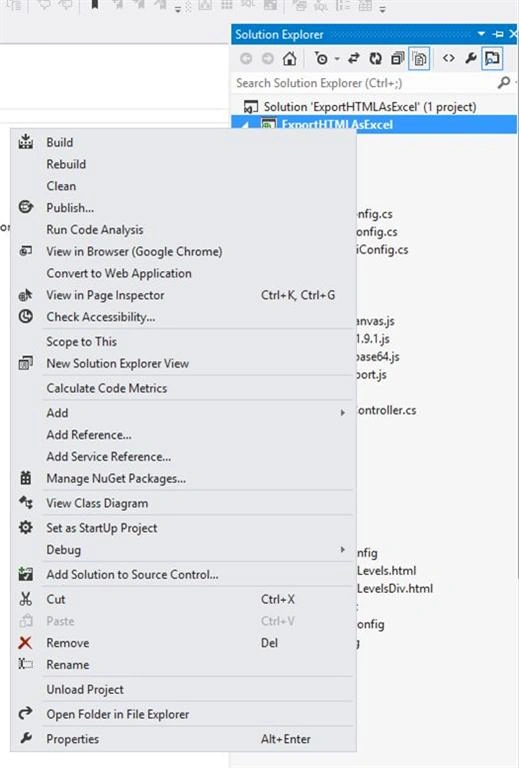The image size is (519, 768).
Task: Toggle the Show All Files button
Action: [x=419, y=59]
